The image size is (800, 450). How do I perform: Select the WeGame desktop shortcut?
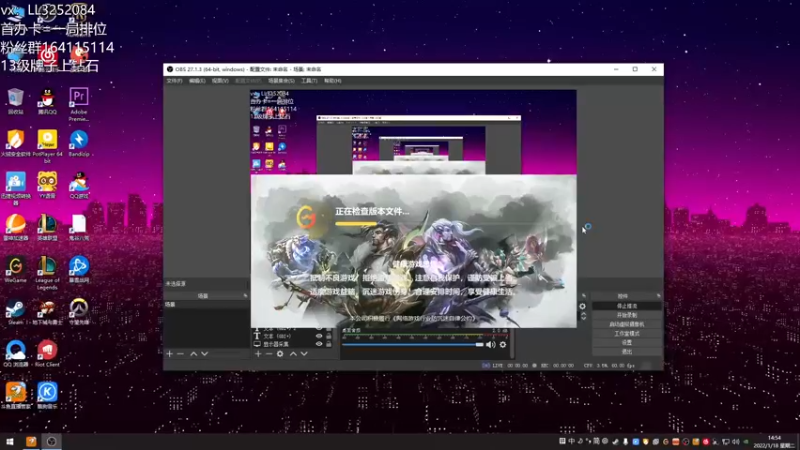(x=15, y=269)
